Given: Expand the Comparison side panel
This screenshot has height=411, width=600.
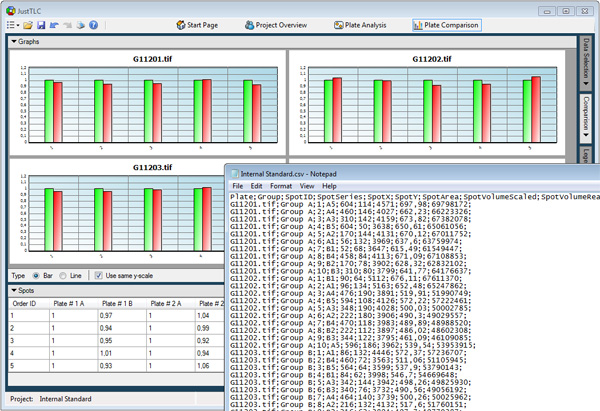Looking at the screenshot, I should click(x=585, y=118).
